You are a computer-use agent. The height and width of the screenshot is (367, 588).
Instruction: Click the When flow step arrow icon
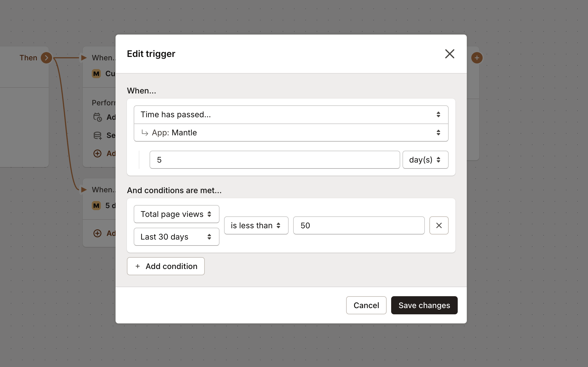[x=84, y=58]
